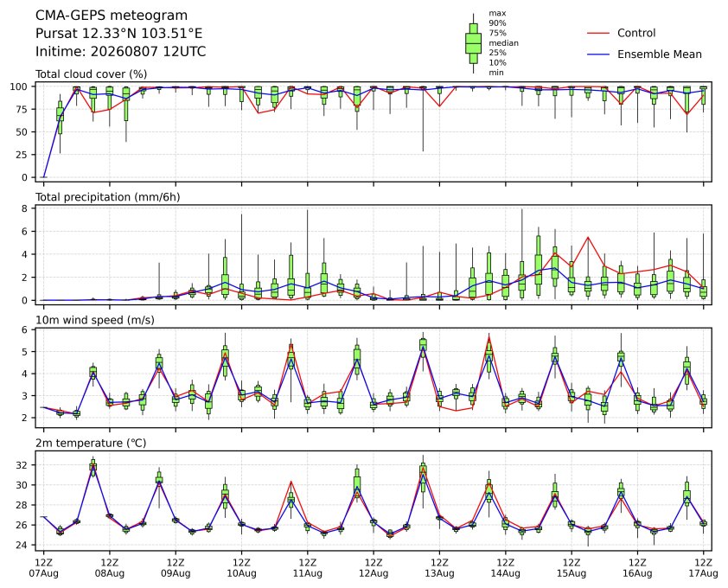Click the CMA-GEPS meteogram title

point(112,16)
